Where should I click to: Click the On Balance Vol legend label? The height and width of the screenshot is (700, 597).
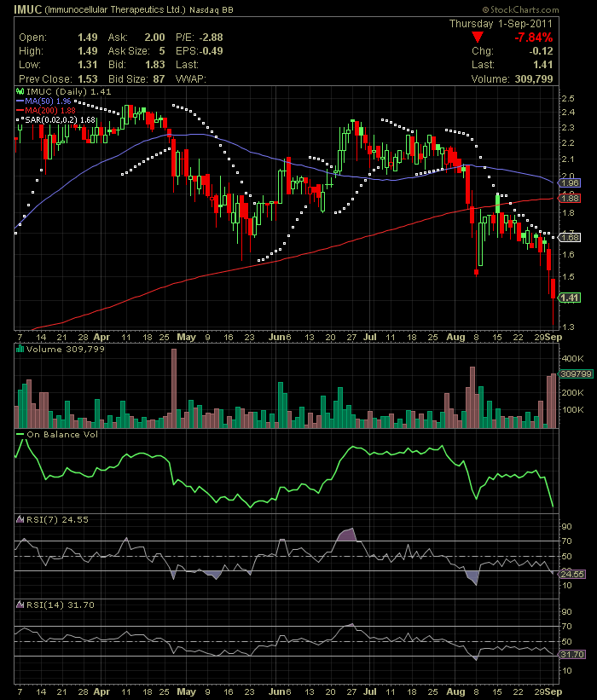coord(62,434)
